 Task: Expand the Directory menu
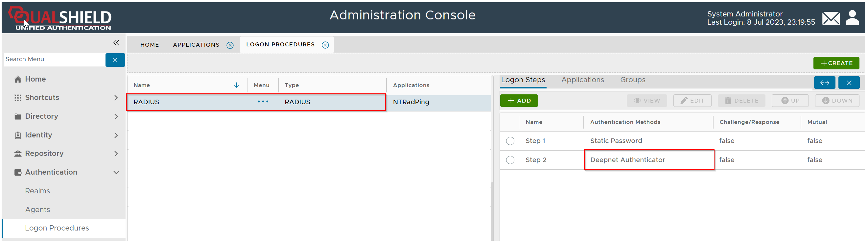[116, 117]
